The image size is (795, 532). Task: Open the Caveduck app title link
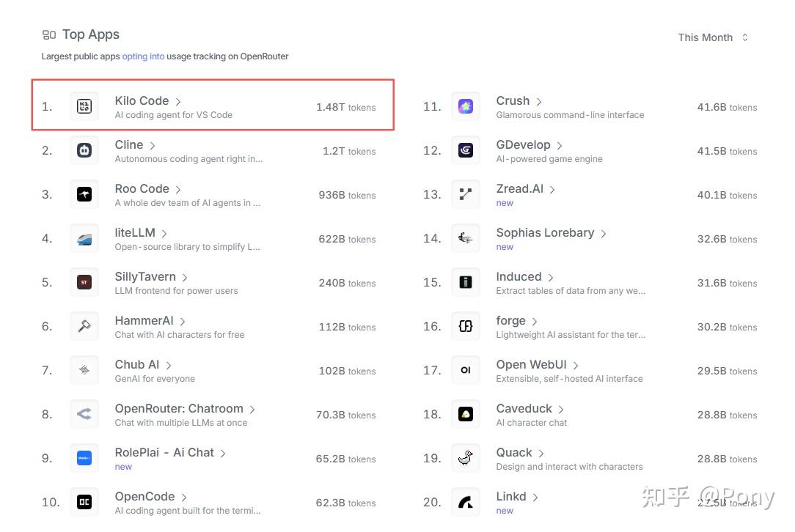tap(524, 408)
